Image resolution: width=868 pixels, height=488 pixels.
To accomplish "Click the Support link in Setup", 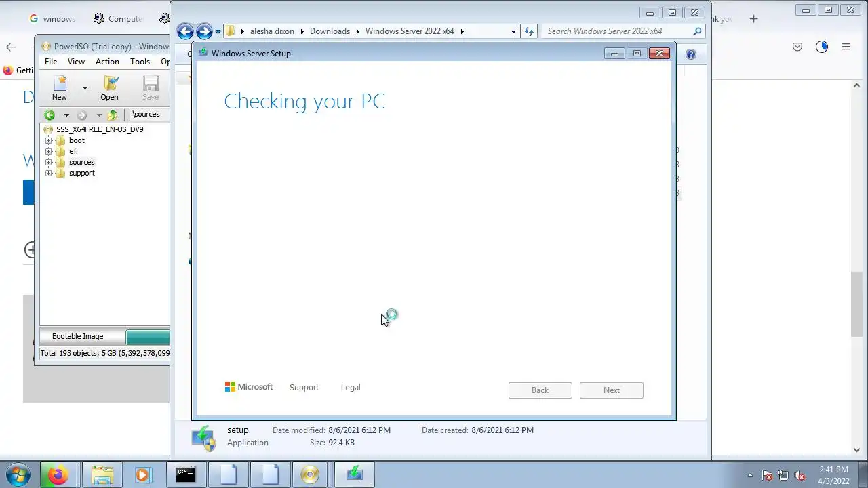I will [x=304, y=388].
